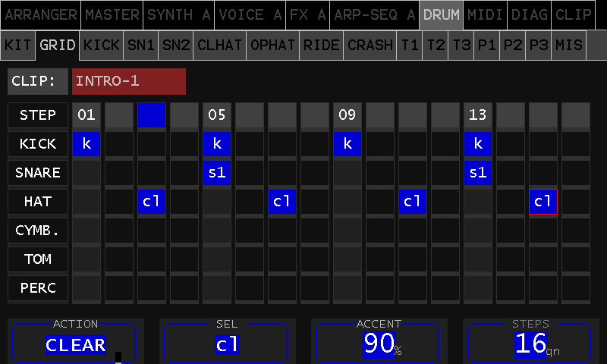Activate the empty TOM cell on step 09
The height and width of the screenshot is (364, 607).
coord(348,259)
